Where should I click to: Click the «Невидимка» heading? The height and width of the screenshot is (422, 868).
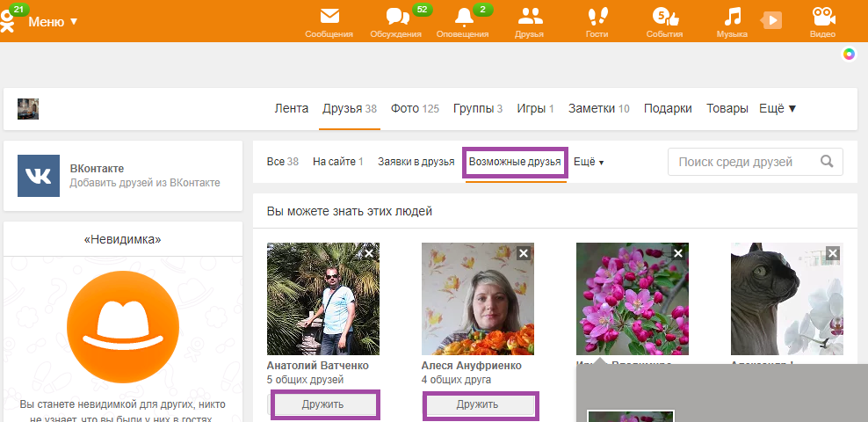click(x=123, y=239)
